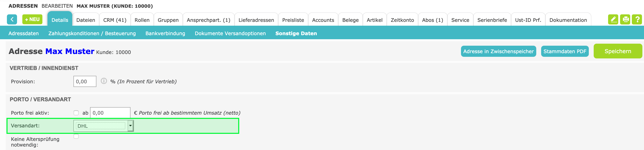Open the Ust-ID Prf. tab
This screenshot has height=150, width=644.
pos(528,20)
